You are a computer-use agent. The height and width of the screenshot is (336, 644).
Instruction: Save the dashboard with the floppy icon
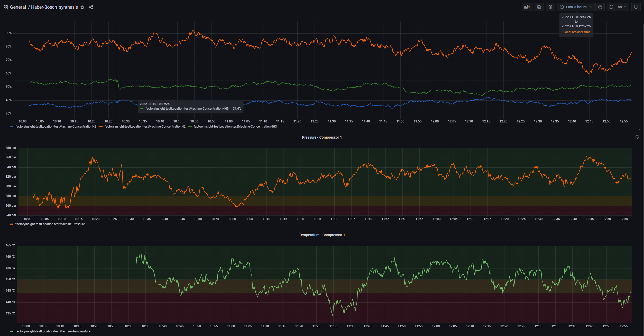click(x=539, y=7)
